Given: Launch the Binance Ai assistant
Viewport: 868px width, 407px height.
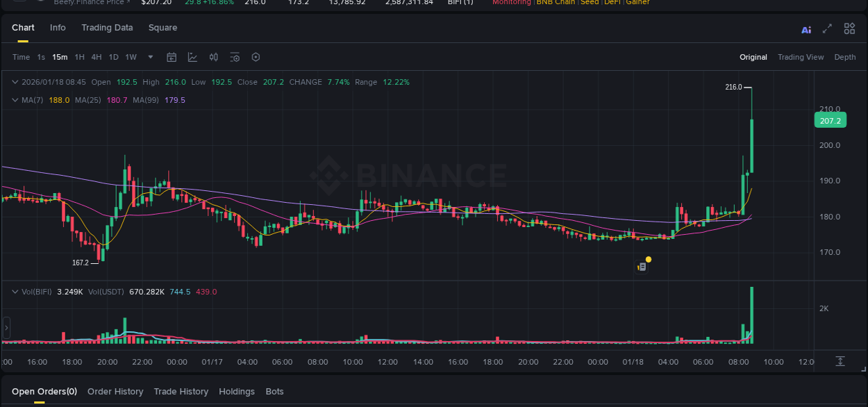Looking at the screenshot, I should [806, 28].
